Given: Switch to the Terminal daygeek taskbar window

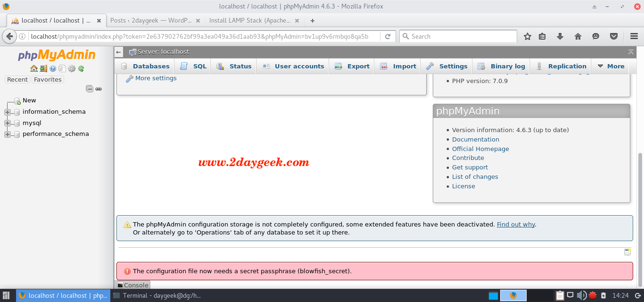Looking at the screenshot, I should coord(157,296).
